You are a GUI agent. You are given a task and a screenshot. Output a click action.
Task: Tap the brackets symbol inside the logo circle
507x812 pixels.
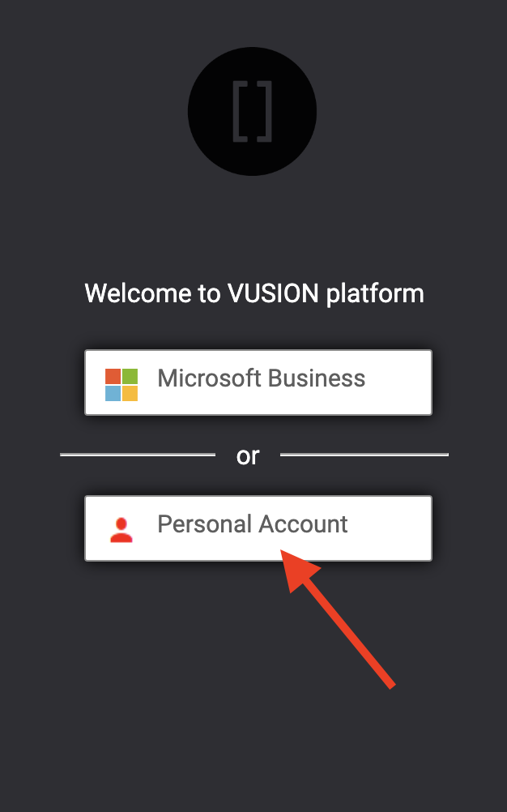click(x=252, y=111)
